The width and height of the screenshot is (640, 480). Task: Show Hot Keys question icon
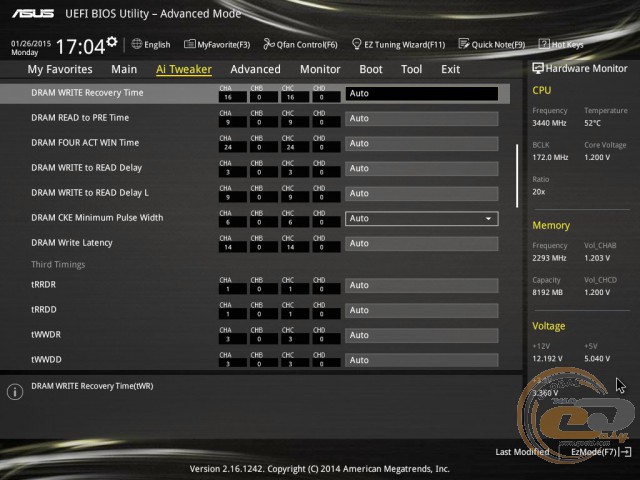(x=544, y=44)
